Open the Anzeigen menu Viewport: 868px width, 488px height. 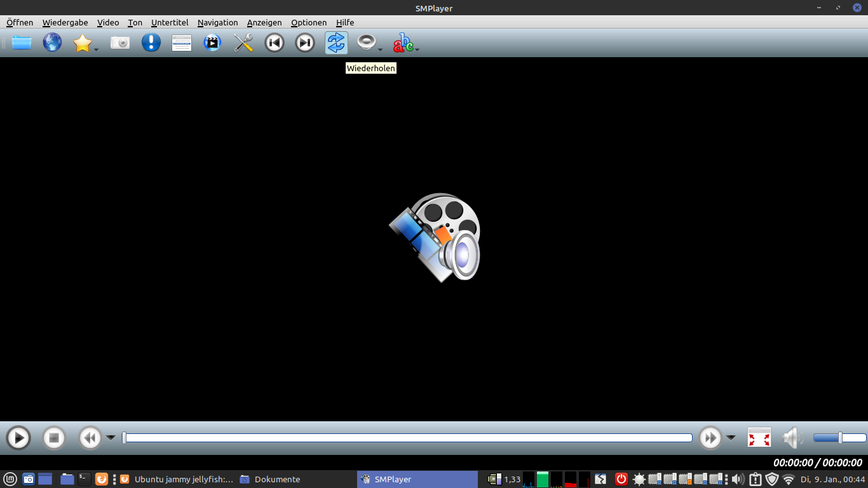click(264, 22)
